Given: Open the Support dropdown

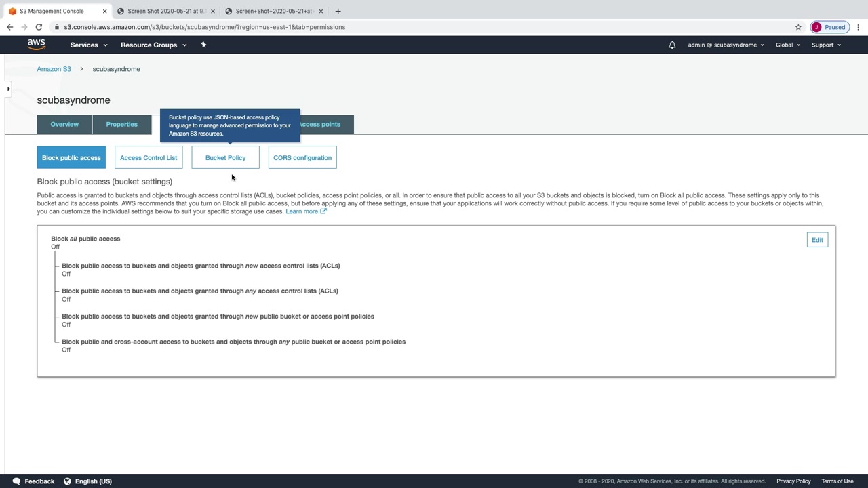Looking at the screenshot, I should 826,45.
